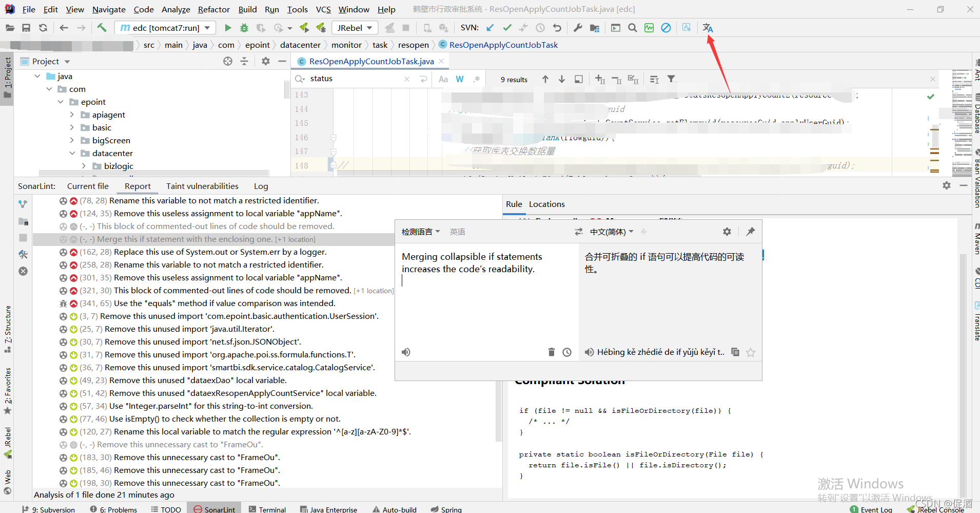Screen dimensions: 980x513
Task: Toggle the 2: Favorites side tool window
Action: click(8, 390)
